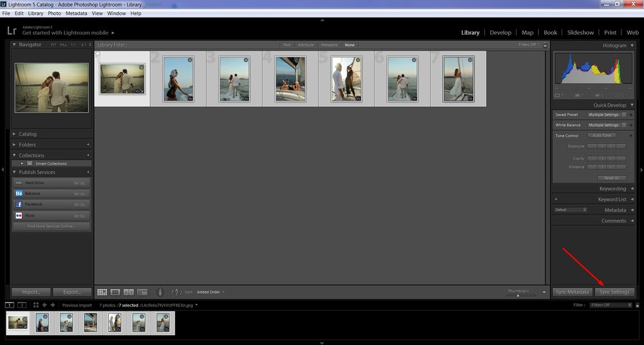Add a new collection with plus icon
This screenshot has width=644, height=345.
(88, 156)
